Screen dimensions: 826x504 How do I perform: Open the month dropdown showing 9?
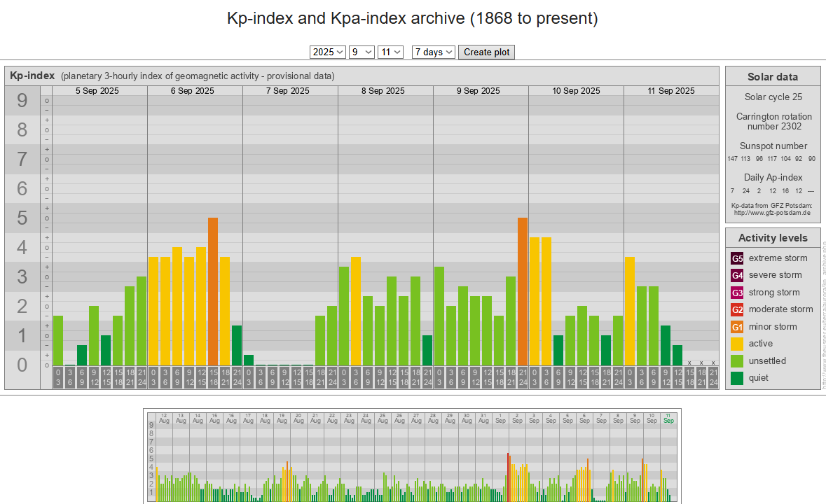coord(362,52)
